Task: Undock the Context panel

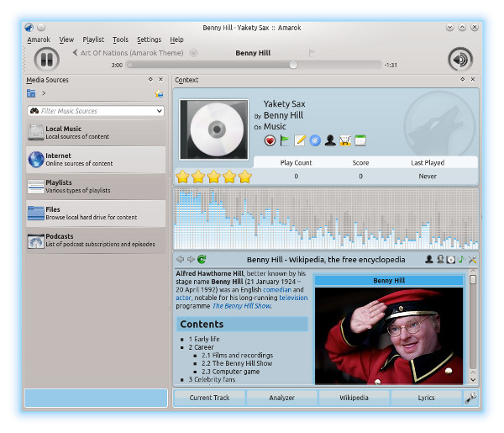Action: (462, 80)
